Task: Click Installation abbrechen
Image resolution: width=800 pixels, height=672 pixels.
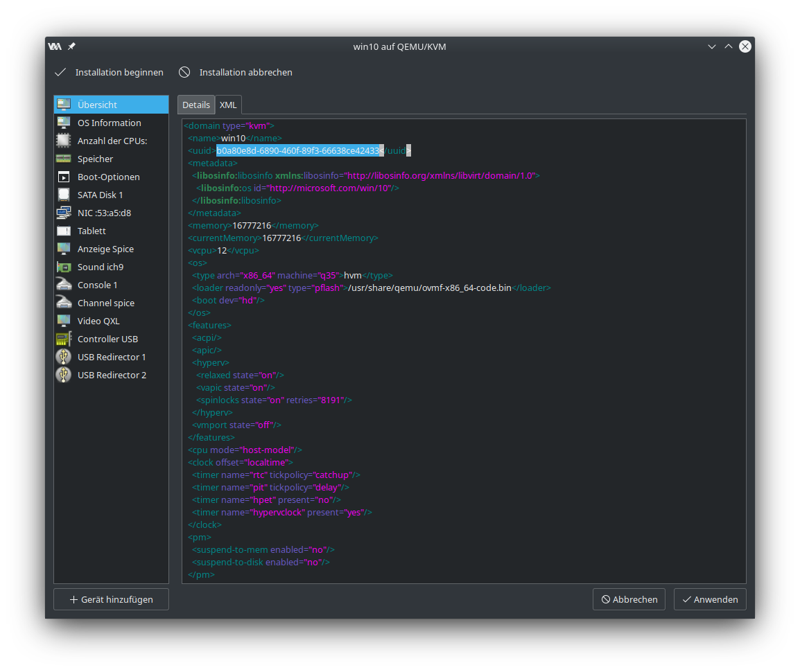Action: pos(246,73)
